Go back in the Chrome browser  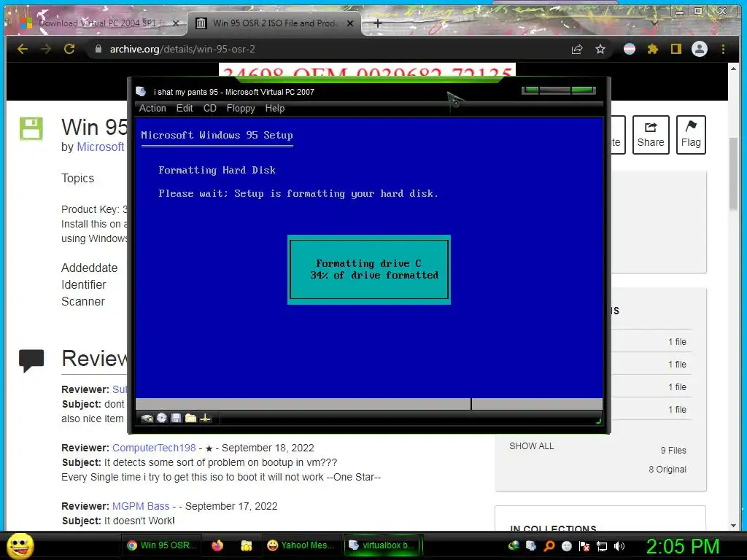[23, 49]
